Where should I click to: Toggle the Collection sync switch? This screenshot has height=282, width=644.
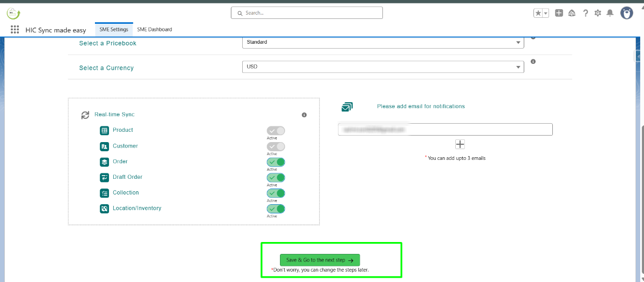coord(276,193)
